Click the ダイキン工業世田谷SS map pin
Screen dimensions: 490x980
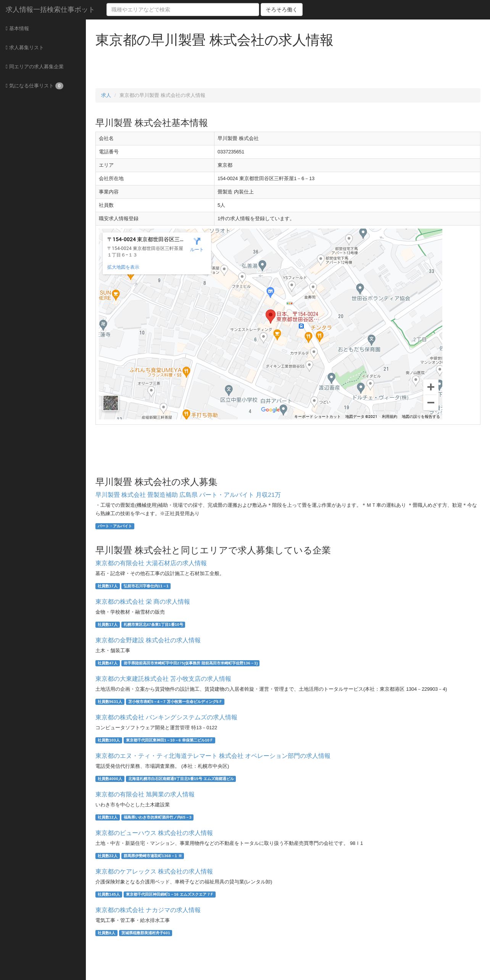[x=309, y=366]
